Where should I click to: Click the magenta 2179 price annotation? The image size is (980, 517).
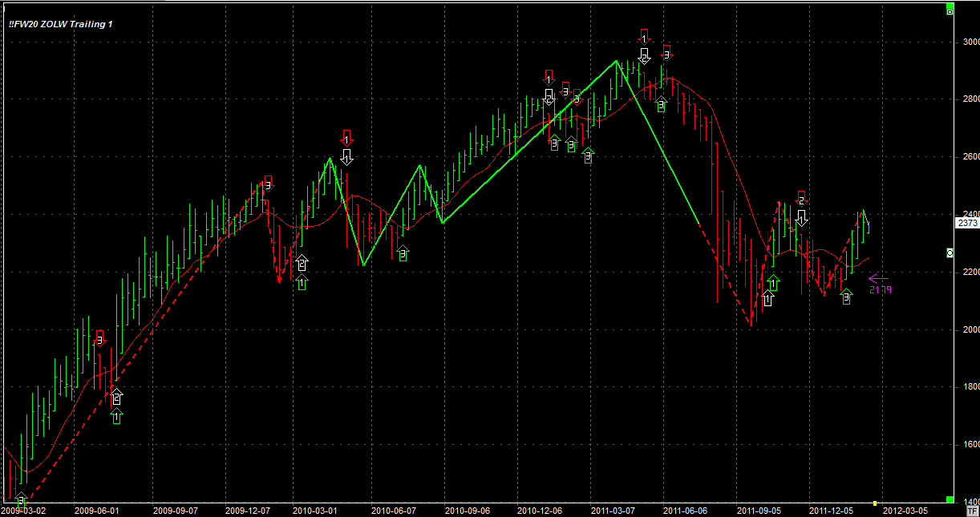pyautogui.click(x=880, y=290)
